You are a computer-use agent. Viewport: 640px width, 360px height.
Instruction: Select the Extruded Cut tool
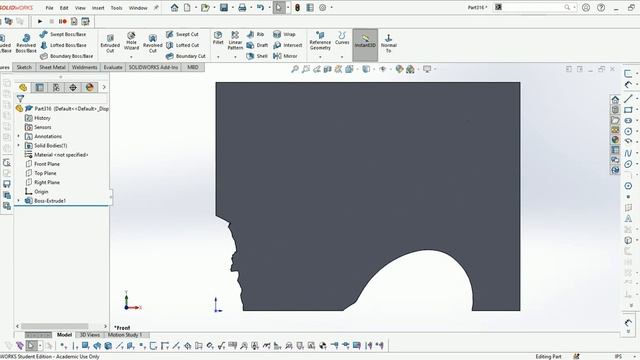[x=110, y=43]
